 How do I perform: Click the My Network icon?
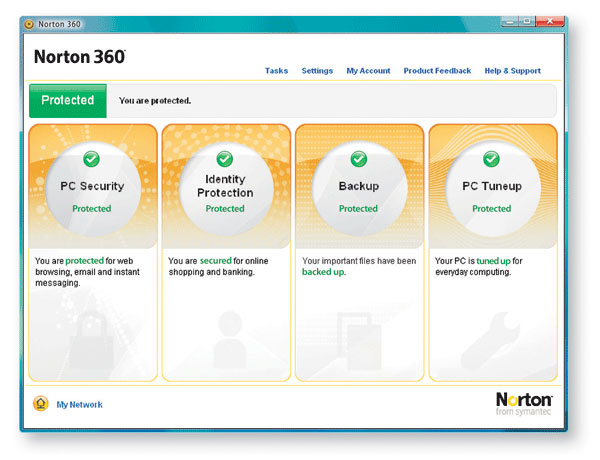40,404
